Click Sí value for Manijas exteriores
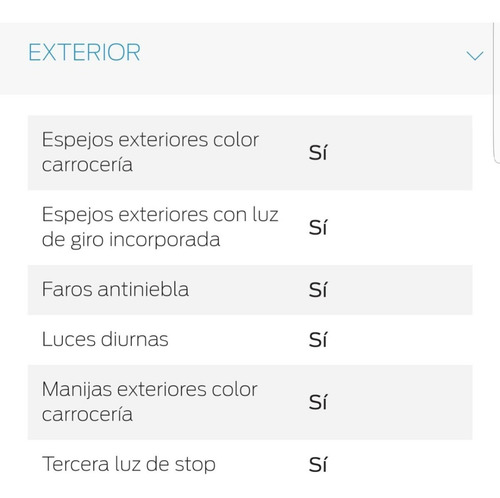 click(318, 402)
